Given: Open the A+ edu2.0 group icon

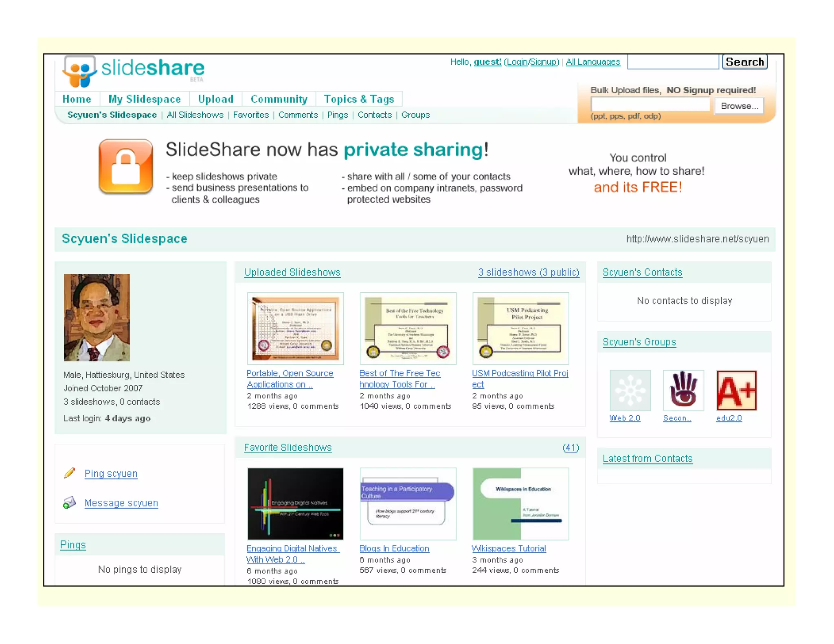Looking at the screenshot, I should point(736,390).
